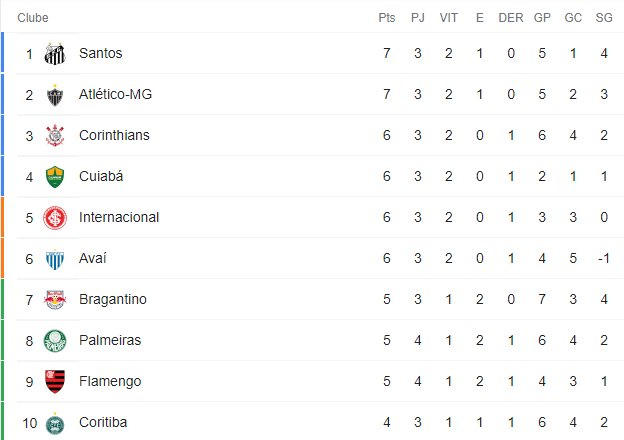The height and width of the screenshot is (440, 624).
Task: Click the Atlético-MG club crest
Action: point(55,95)
